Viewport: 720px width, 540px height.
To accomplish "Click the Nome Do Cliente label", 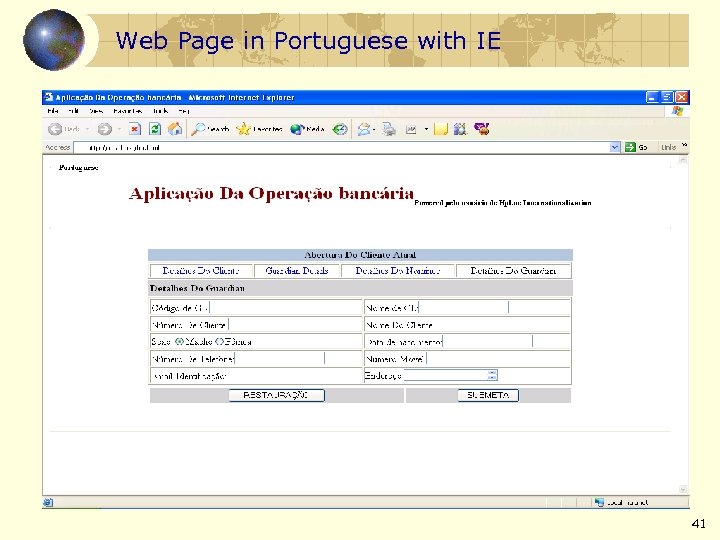I will click(x=399, y=325).
